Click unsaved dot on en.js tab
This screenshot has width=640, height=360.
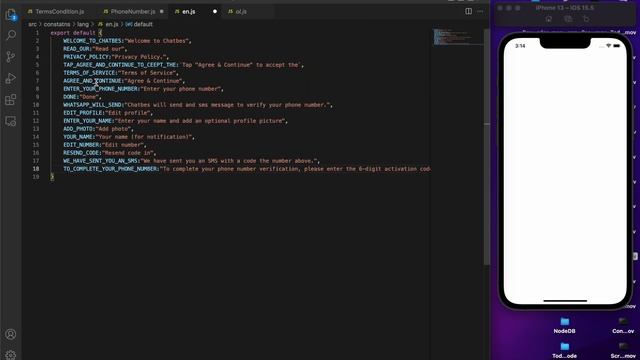(x=215, y=11)
